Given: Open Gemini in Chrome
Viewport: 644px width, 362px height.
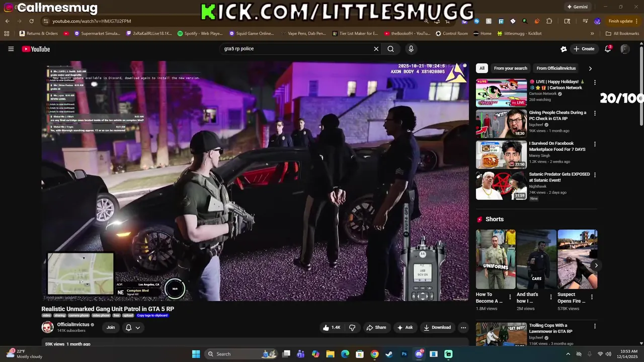Looking at the screenshot, I should coord(577,7).
